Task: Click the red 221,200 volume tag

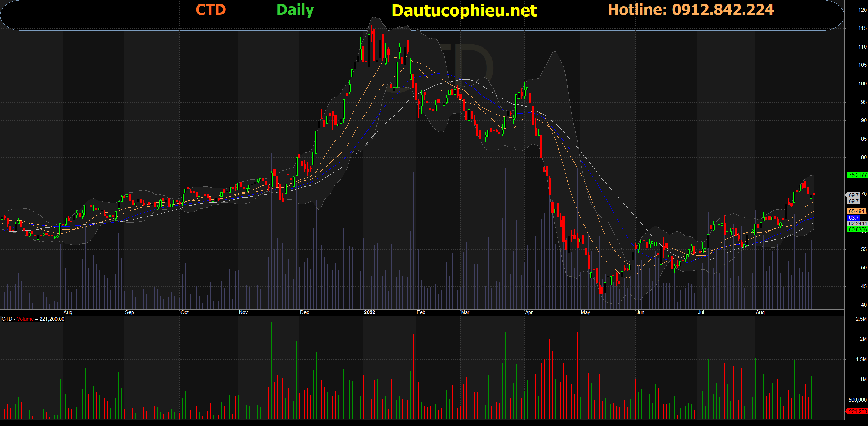Action: (857, 412)
